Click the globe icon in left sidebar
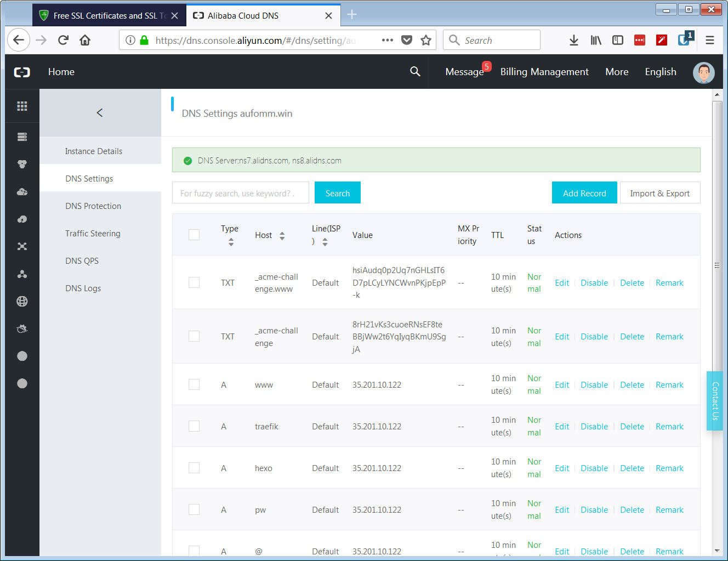This screenshot has width=728, height=561. [22, 301]
